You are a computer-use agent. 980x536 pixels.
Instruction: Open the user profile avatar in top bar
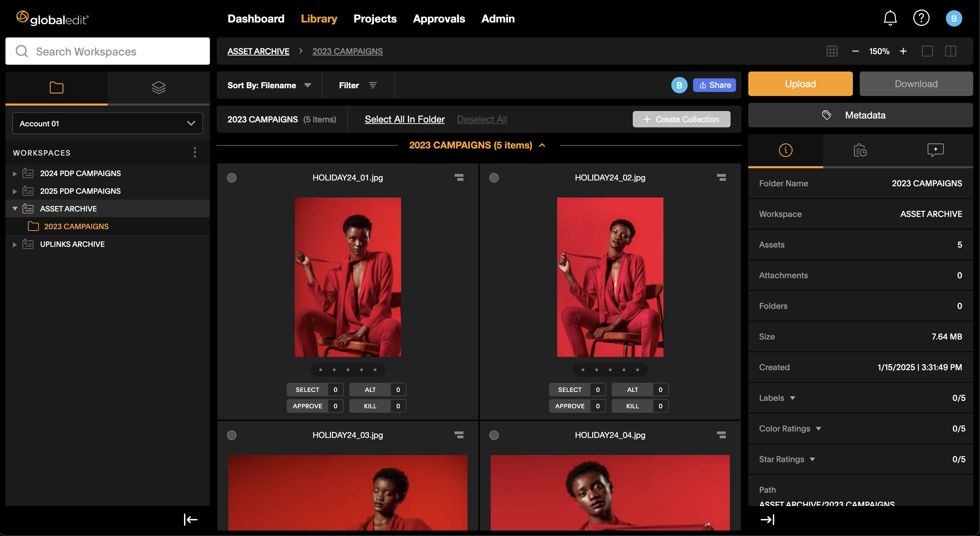(x=954, y=19)
